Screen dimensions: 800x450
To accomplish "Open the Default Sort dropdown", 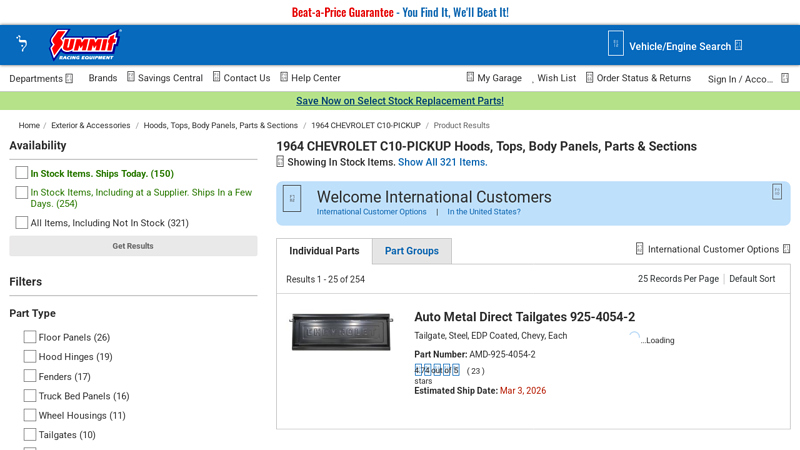I will [752, 279].
